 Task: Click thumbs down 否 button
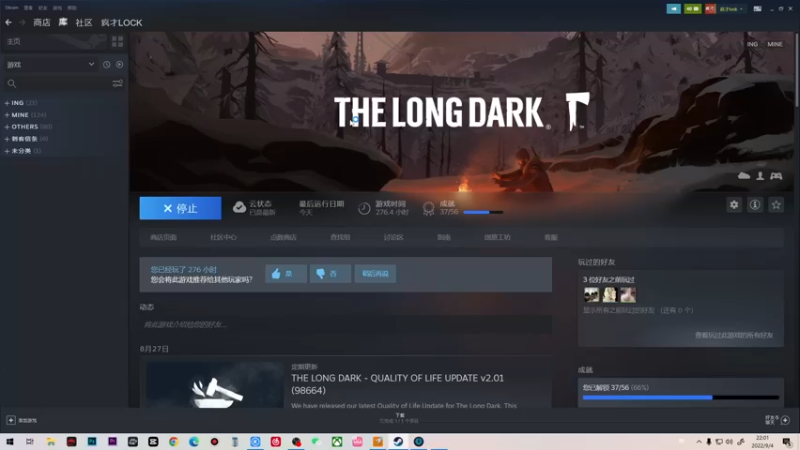pyautogui.click(x=330, y=273)
